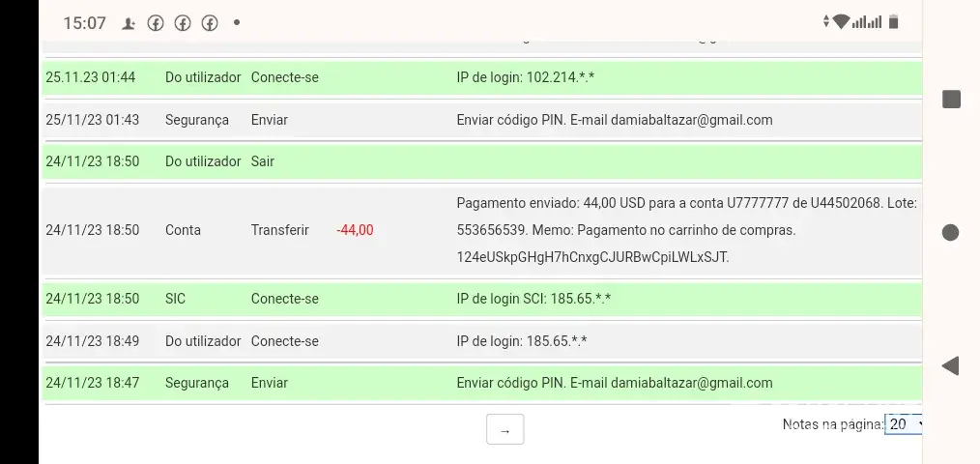Open the notes per page dropdown

pos(903,424)
